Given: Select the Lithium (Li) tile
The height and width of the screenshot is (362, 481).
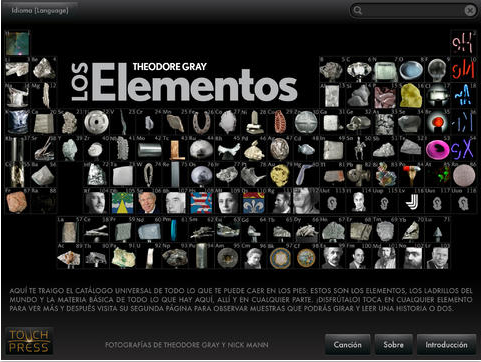Looking at the screenshot, I should [x=18, y=69].
